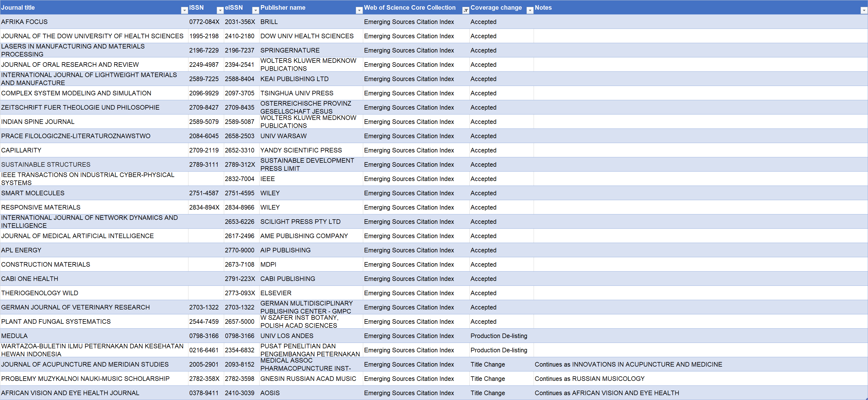Select DOW UNIV HEALTH SCIENCES cell
This screenshot has width=868, height=400.
pyautogui.click(x=311, y=36)
